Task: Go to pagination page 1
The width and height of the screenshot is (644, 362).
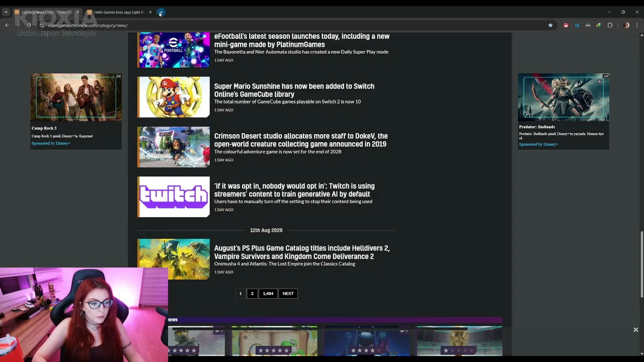Action: pyautogui.click(x=240, y=294)
